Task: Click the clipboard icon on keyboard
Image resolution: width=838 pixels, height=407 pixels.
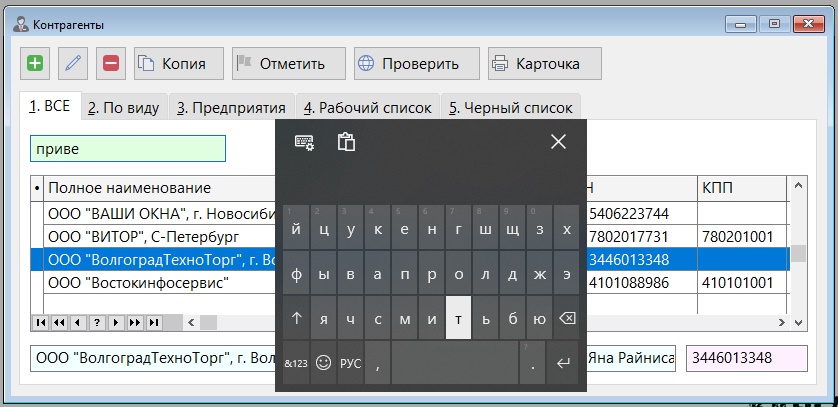Action: point(346,142)
